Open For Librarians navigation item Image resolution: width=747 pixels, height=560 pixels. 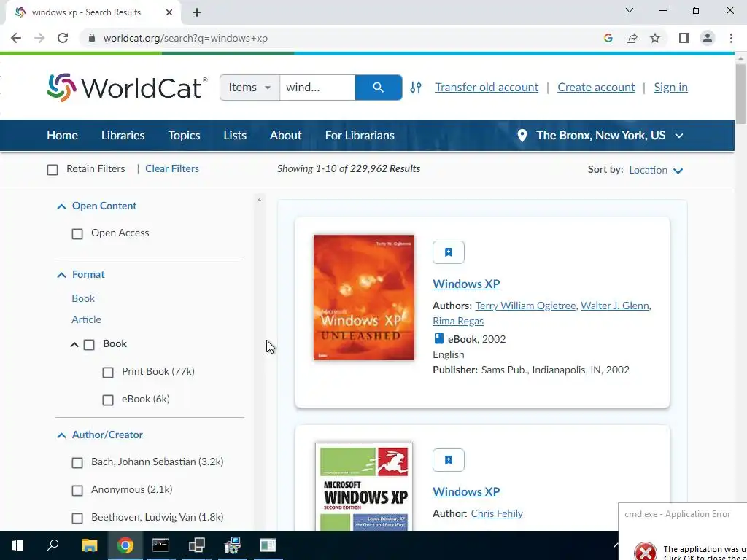point(360,135)
